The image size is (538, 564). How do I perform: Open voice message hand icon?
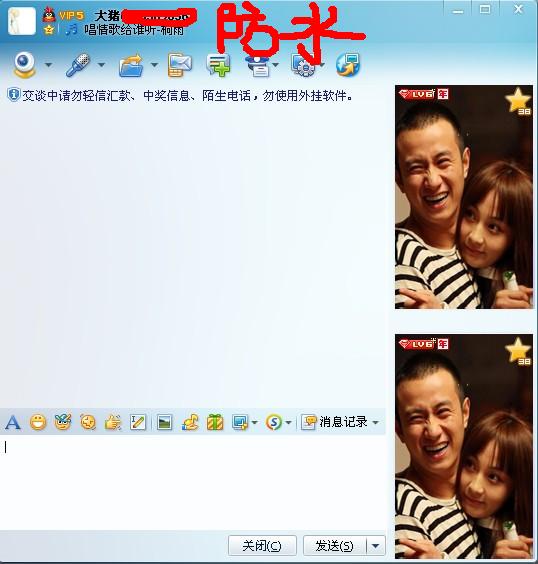click(113, 422)
